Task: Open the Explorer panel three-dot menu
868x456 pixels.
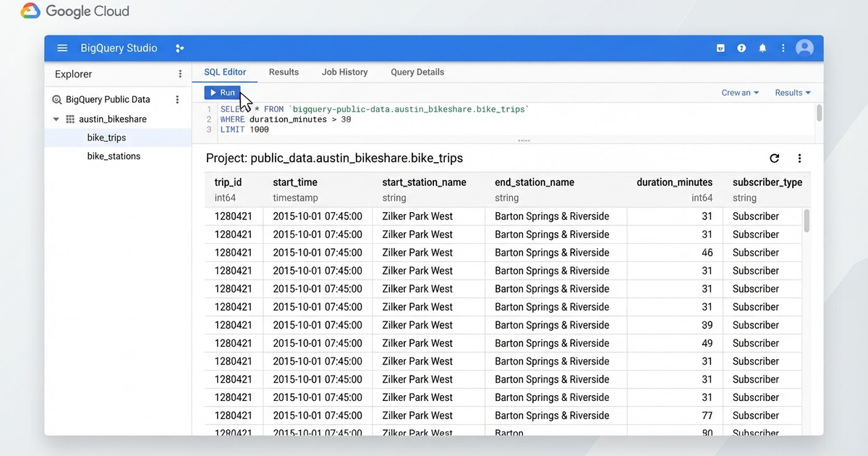Action: pyautogui.click(x=180, y=74)
